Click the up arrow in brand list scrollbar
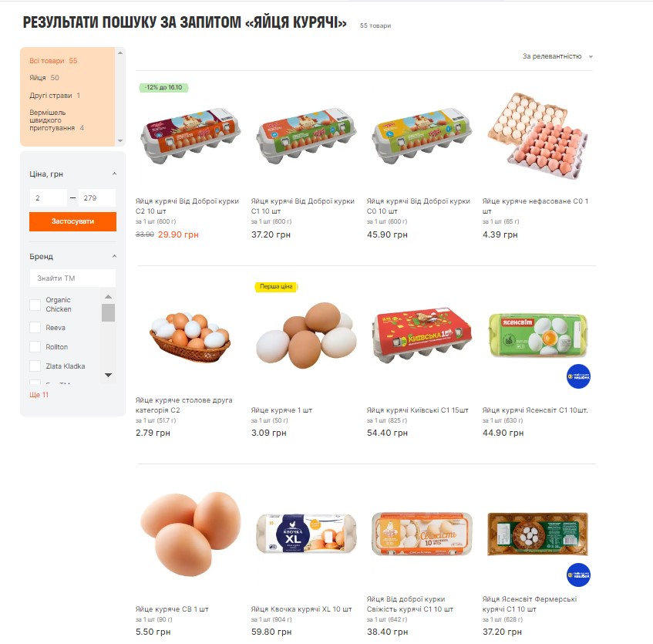 tap(108, 297)
